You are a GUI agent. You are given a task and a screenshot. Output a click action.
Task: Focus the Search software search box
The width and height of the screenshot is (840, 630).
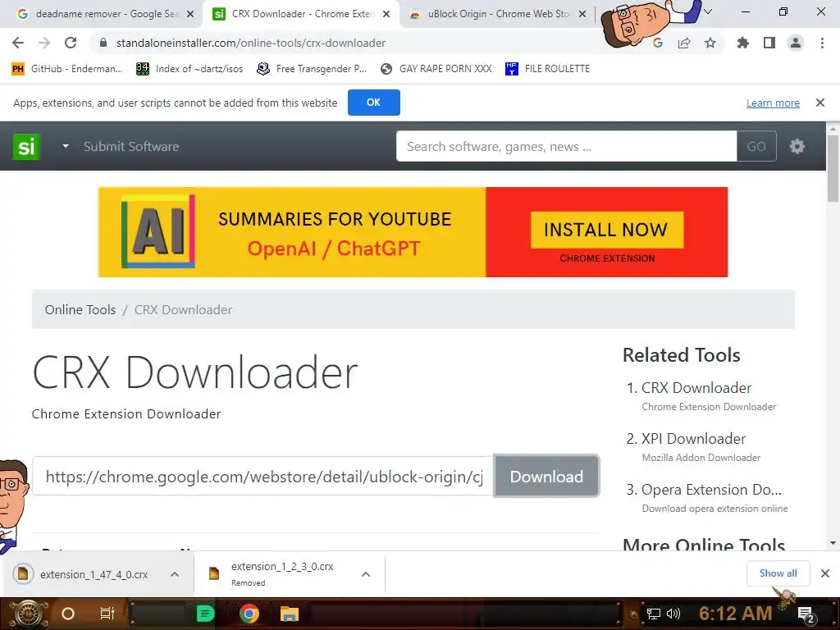pyautogui.click(x=566, y=146)
